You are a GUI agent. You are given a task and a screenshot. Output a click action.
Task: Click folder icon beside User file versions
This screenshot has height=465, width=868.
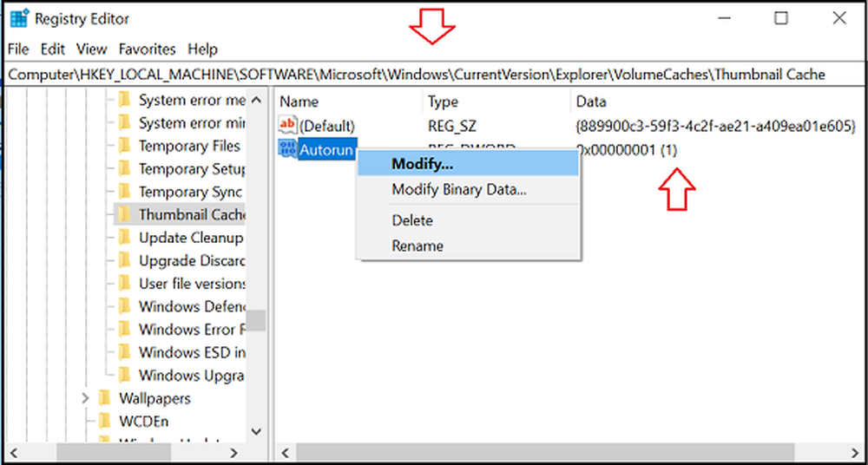(x=124, y=284)
